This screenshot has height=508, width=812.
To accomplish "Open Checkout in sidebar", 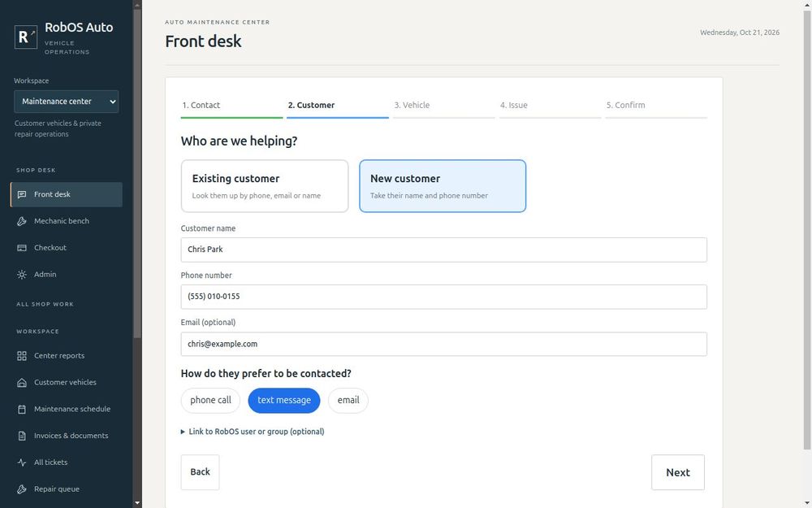I will click(x=67, y=248).
